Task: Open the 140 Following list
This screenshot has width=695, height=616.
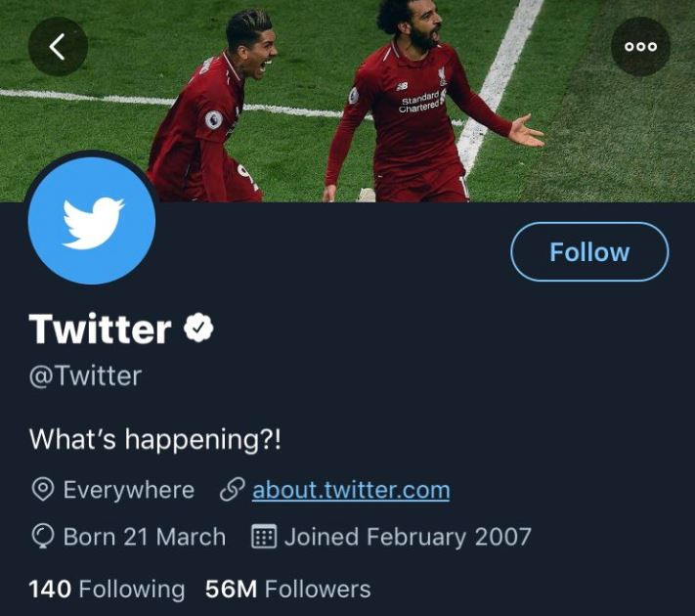Action: (x=107, y=590)
